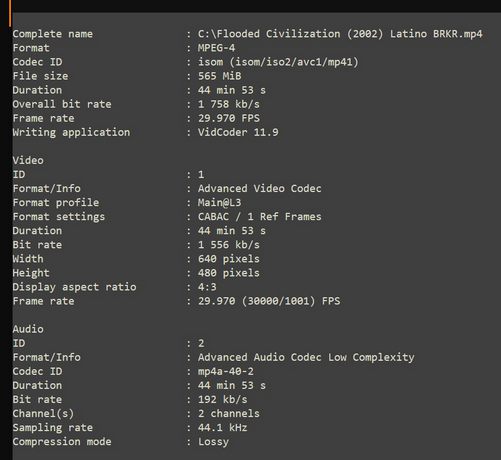Click the video Bit rate 1 556 kb/s
The height and width of the screenshot is (460, 501).
pyautogui.click(x=229, y=245)
